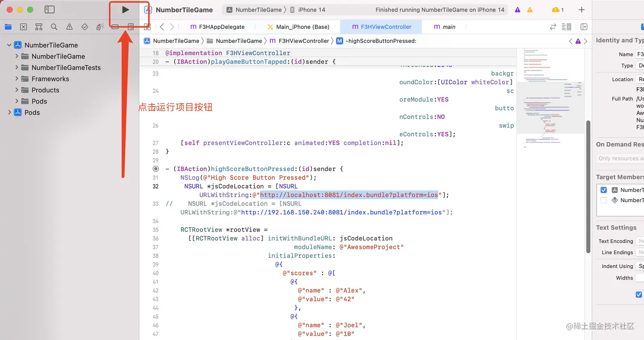Switch to the Main_iPhone (Base) tab
Image resolution: width=644 pixels, height=340 pixels.
tap(298, 27)
